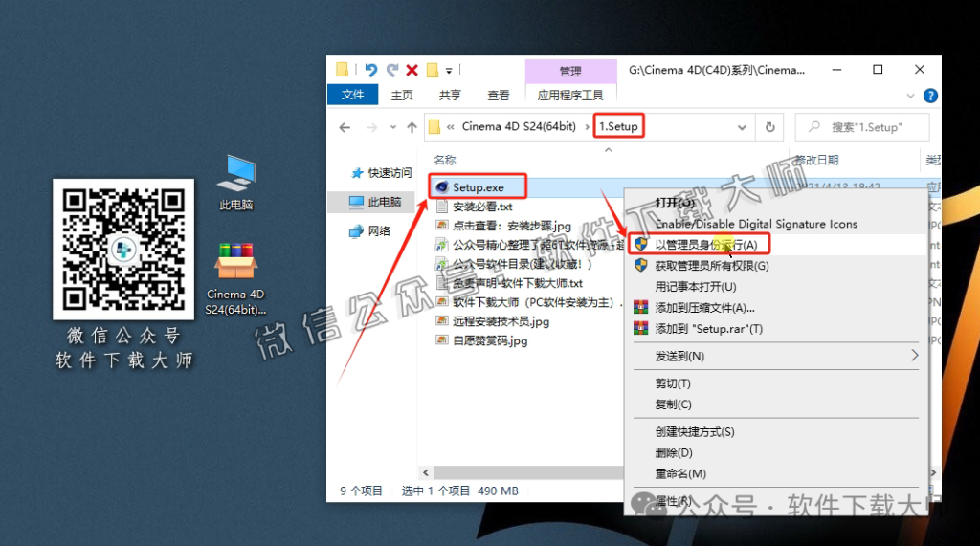Image resolution: width=980 pixels, height=546 pixels.
Task: Click the Setup.exe application icon
Action: point(442,187)
